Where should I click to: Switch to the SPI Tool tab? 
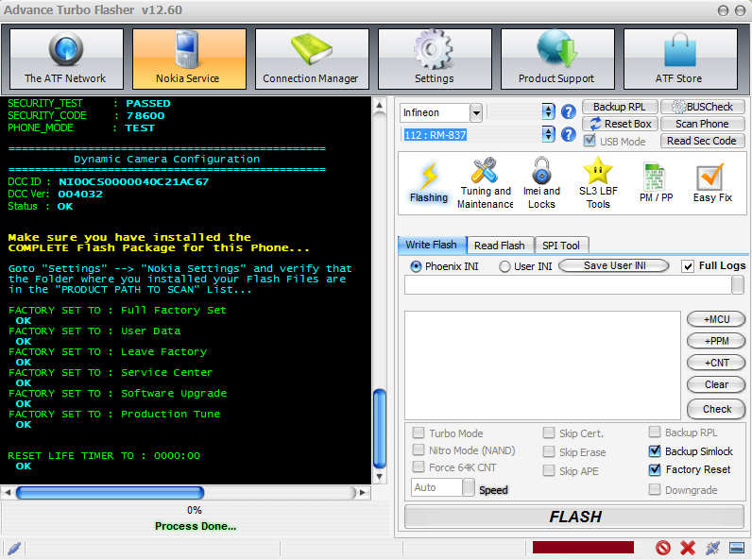pos(561,246)
